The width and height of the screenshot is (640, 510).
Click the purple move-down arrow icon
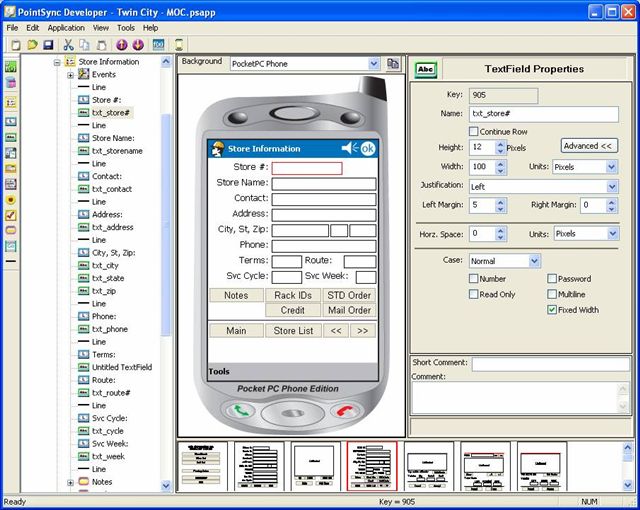tap(137, 45)
